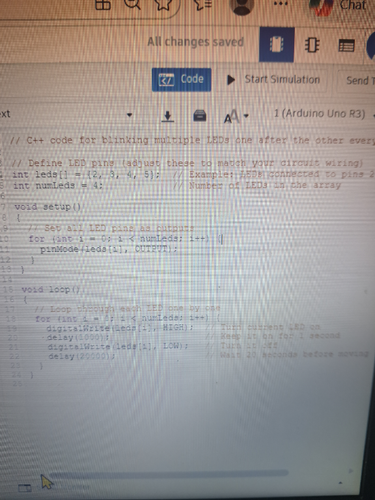Click the 'delay(20000);' code line
This screenshot has width=375, height=500.
82,356
